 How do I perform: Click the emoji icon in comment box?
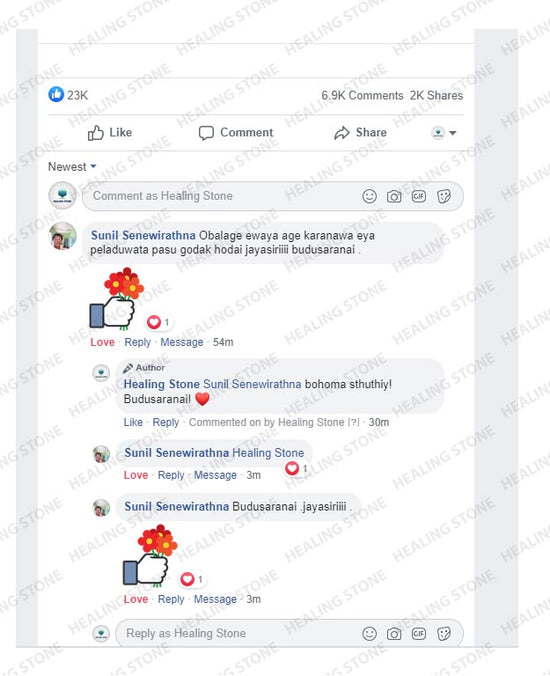coord(369,197)
